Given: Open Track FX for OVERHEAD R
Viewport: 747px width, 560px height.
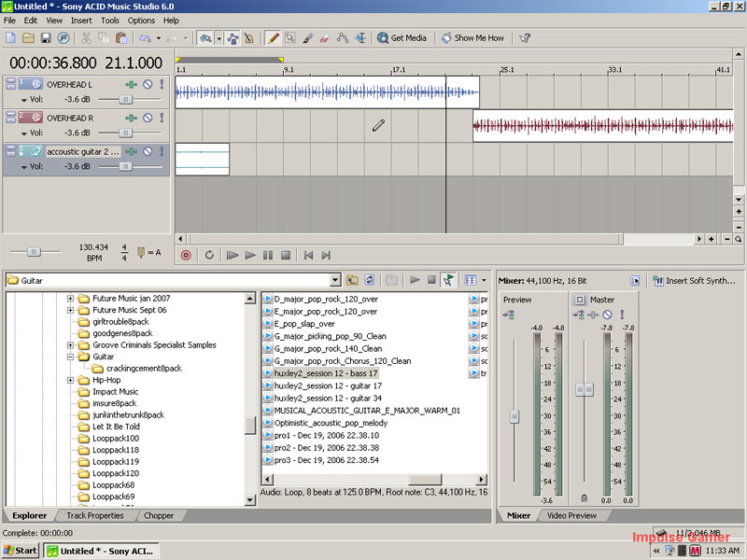Looking at the screenshot, I should click(131, 118).
